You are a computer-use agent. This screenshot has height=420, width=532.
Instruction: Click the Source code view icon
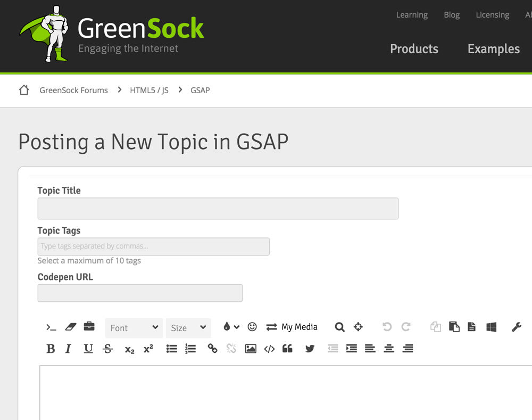(51, 327)
